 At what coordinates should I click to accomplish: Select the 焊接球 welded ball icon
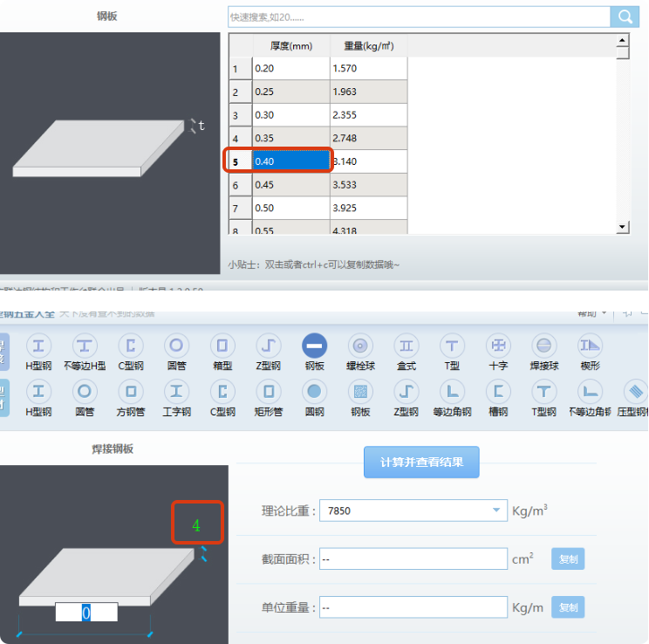[543, 346]
